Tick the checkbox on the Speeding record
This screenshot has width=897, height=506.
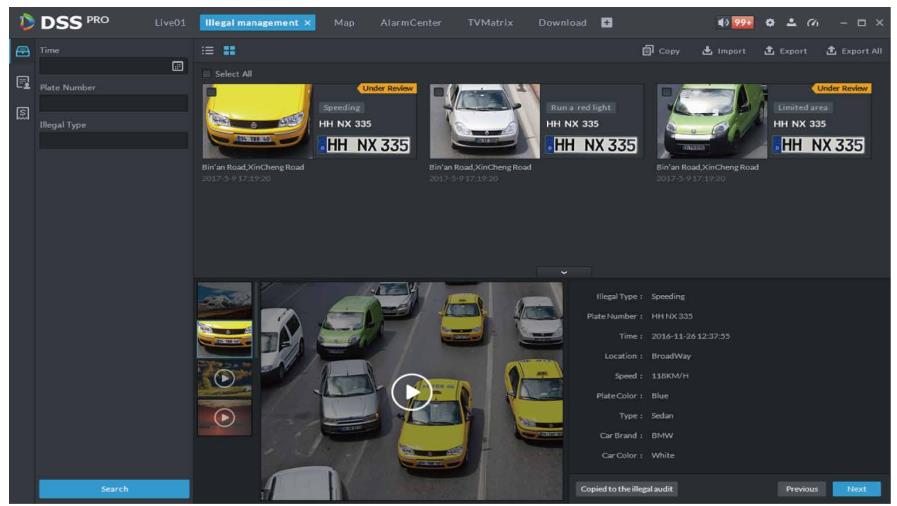(211, 92)
